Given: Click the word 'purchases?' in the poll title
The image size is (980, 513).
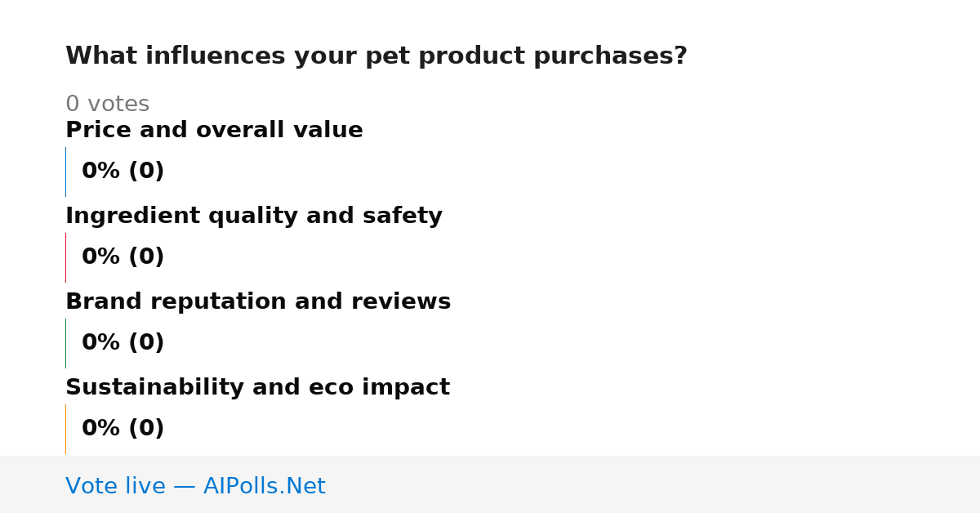Looking at the screenshot, I should [610, 56].
